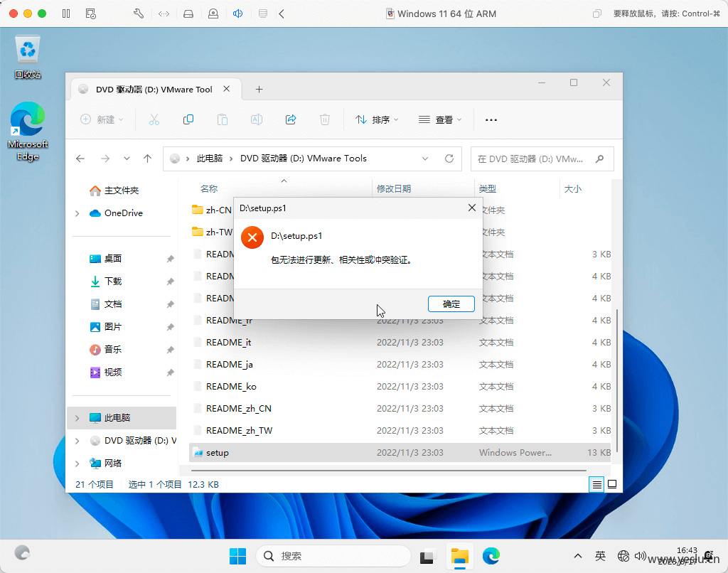Close the Explorer tab with X
This screenshot has height=573, width=728.
(226, 89)
